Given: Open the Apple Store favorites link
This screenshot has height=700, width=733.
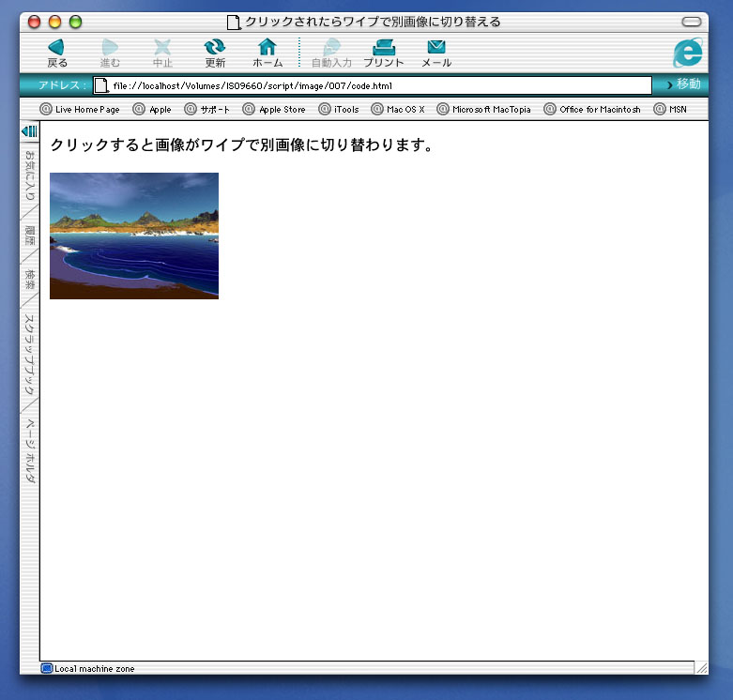Looking at the screenshot, I should pyautogui.click(x=274, y=109).
